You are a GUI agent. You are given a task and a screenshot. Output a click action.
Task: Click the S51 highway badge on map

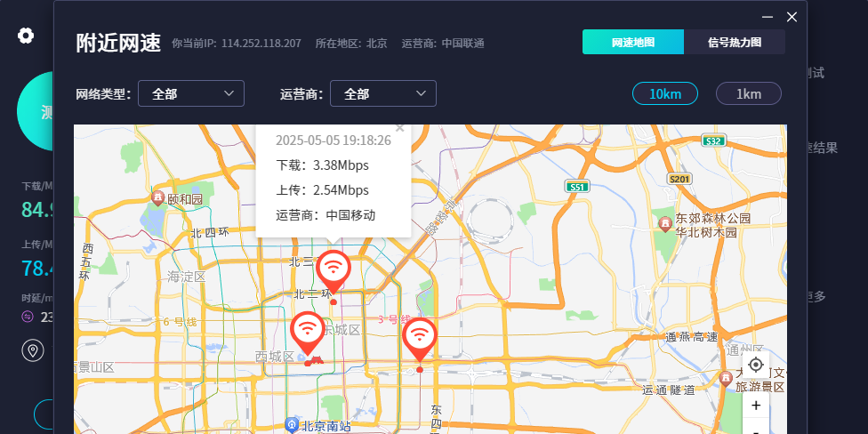(x=577, y=187)
